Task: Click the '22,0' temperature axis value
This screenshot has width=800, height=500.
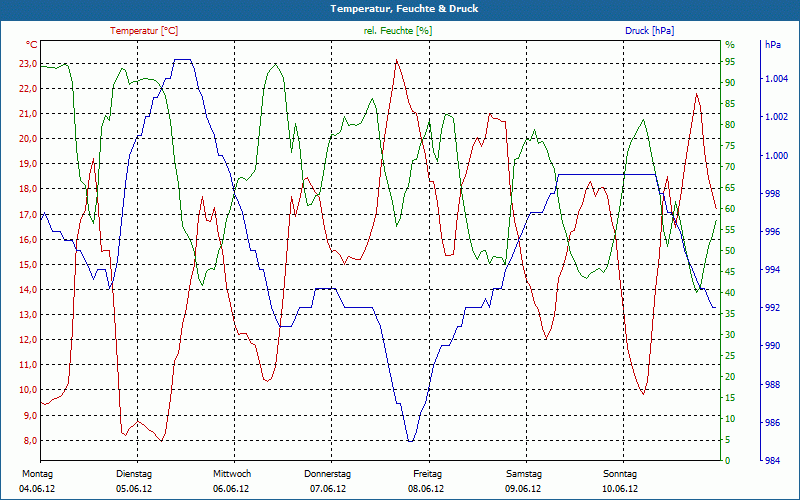Action: point(28,89)
